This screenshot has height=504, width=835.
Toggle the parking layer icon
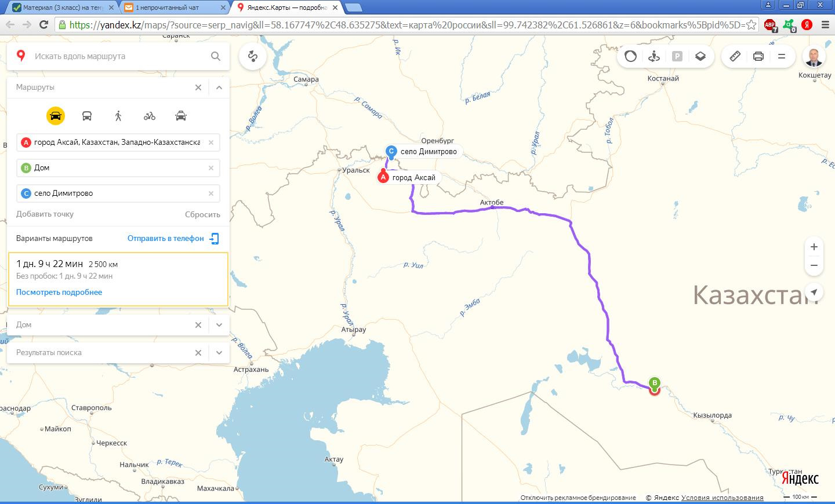click(677, 56)
